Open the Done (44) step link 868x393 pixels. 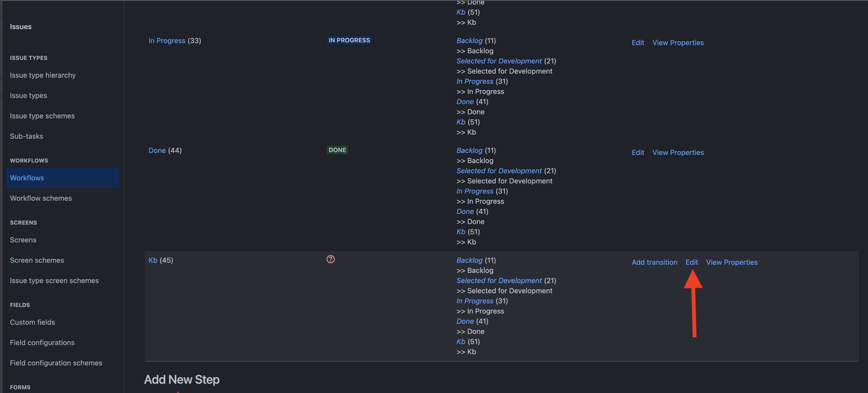[157, 151]
